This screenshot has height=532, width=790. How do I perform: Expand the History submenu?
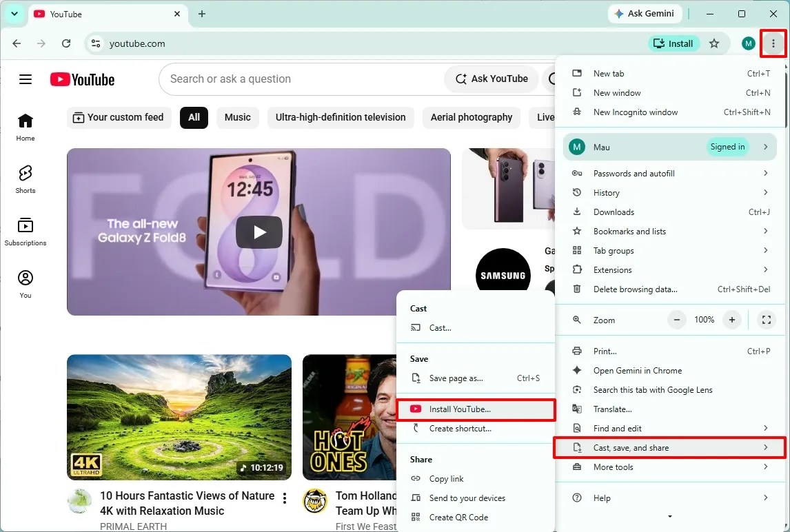[670, 192]
